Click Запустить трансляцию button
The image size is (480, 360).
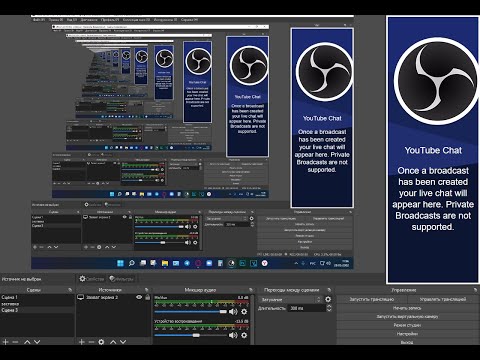pos(372,299)
